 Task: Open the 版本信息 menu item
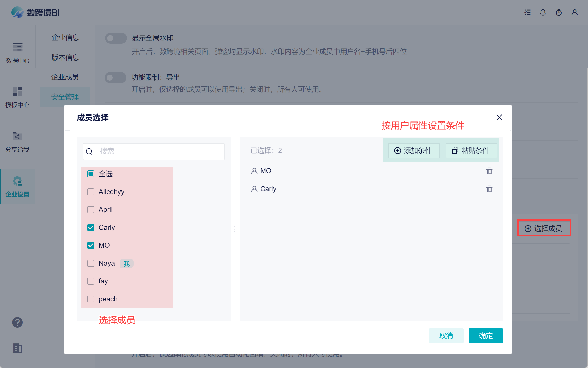(x=65, y=58)
